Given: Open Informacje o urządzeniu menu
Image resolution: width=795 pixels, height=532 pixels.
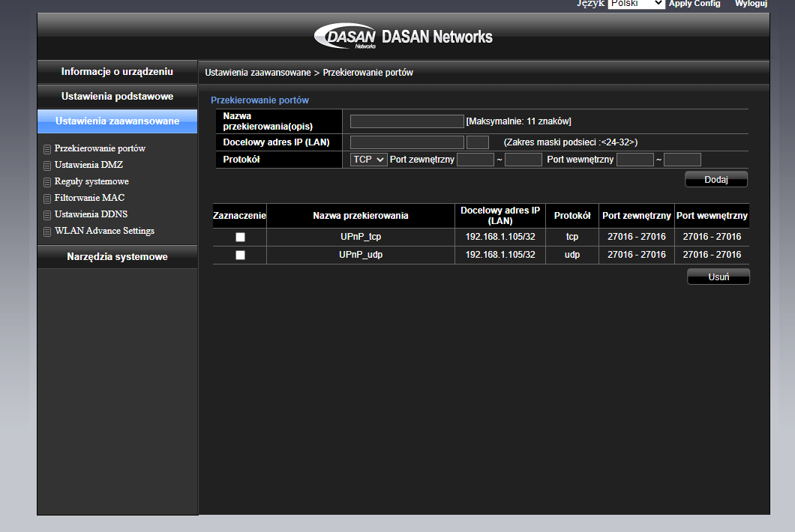Looking at the screenshot, I should click(x=117, y=71).
